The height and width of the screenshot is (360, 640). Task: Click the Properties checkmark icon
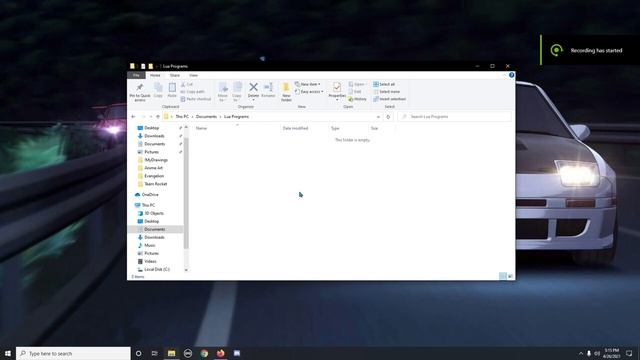point(337,87)
